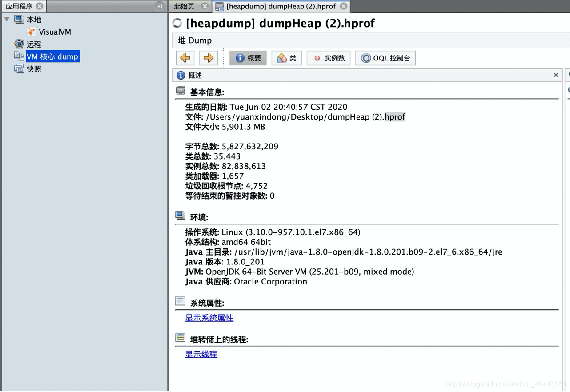Screen dimensions: 570x392
Task: Click the 类总数 35,443 value
Action: pos(227,156)
